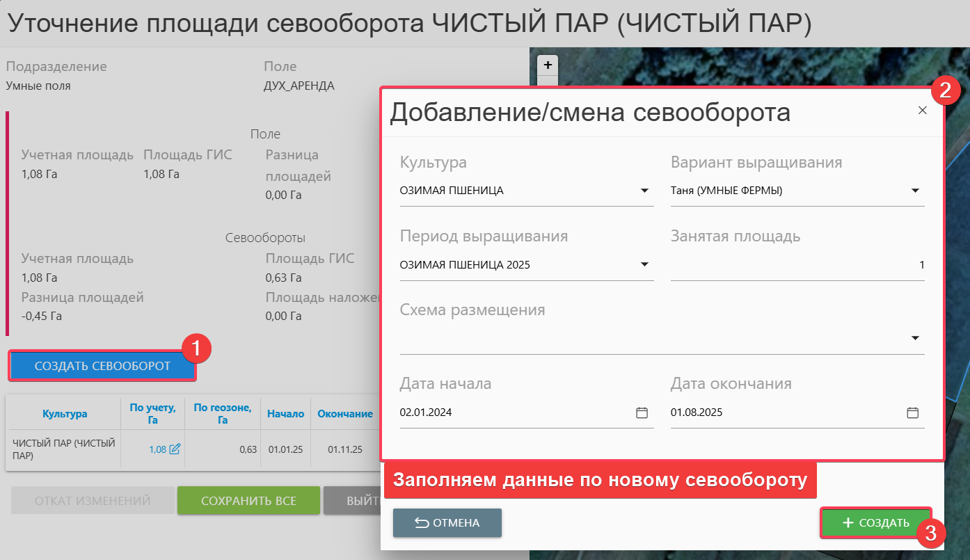Expand the Культура dropdown

(x=644, y=191)
